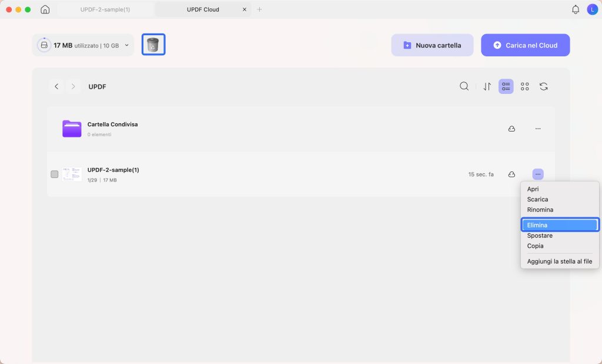The width and height of the screenshot is (602, 364).
Task: Open the cloud trash bin
Action: click(153, 45)
